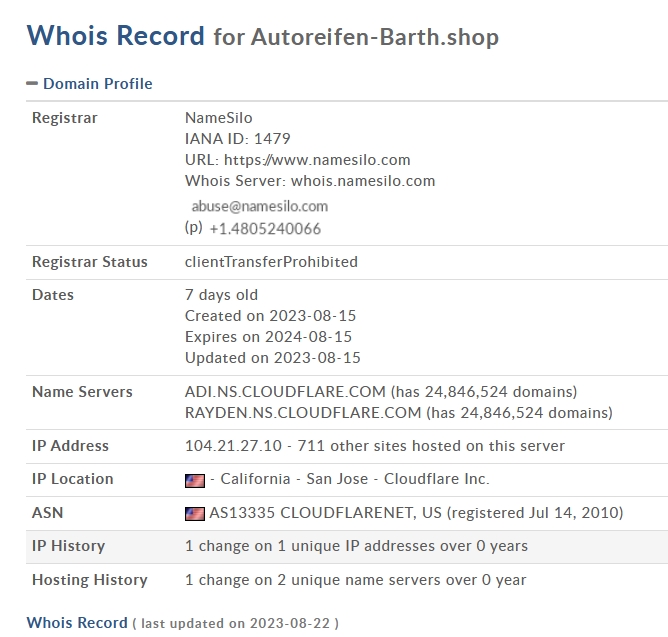Click the NameSilo registrar name

(219, 118)
